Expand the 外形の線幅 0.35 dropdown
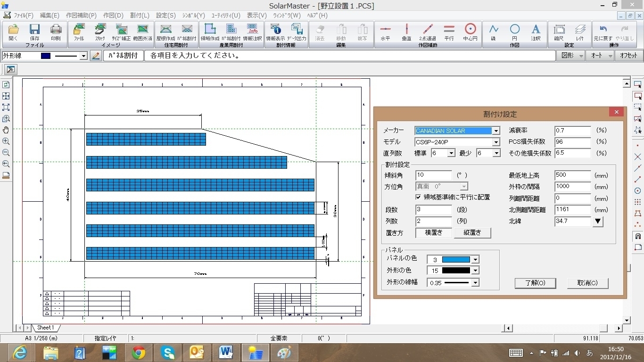 point(475,283)
